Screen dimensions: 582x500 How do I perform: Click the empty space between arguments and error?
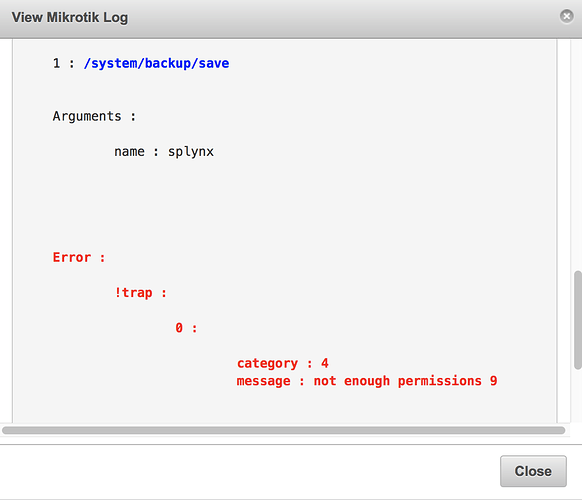pyautogui.click(x=284, y=204)
